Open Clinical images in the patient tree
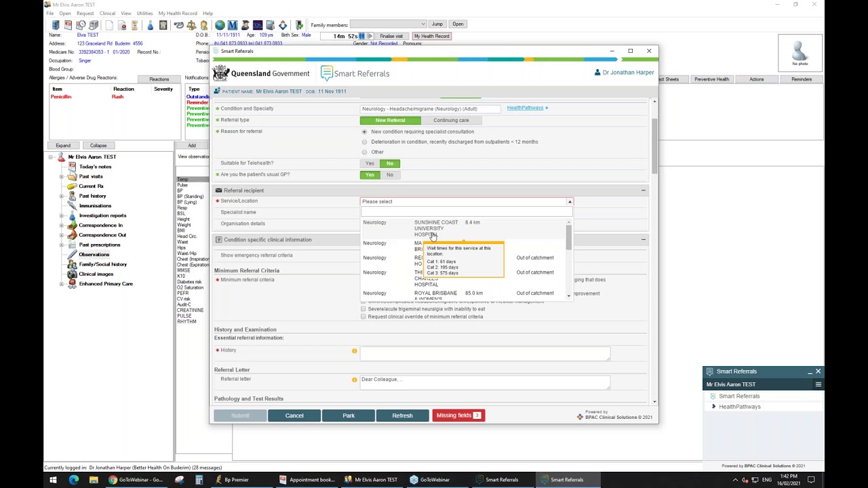The height and width of the screenshot is (488, 868). [96, 274]
